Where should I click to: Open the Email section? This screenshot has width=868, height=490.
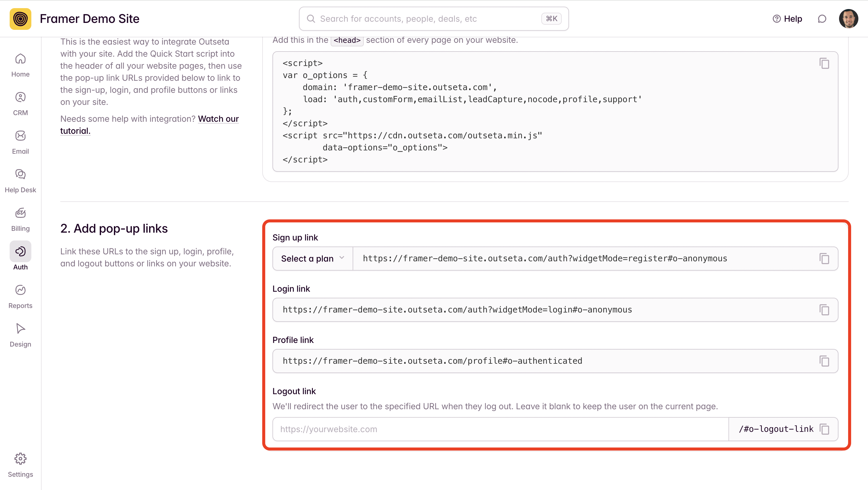(x=20, y=142)
